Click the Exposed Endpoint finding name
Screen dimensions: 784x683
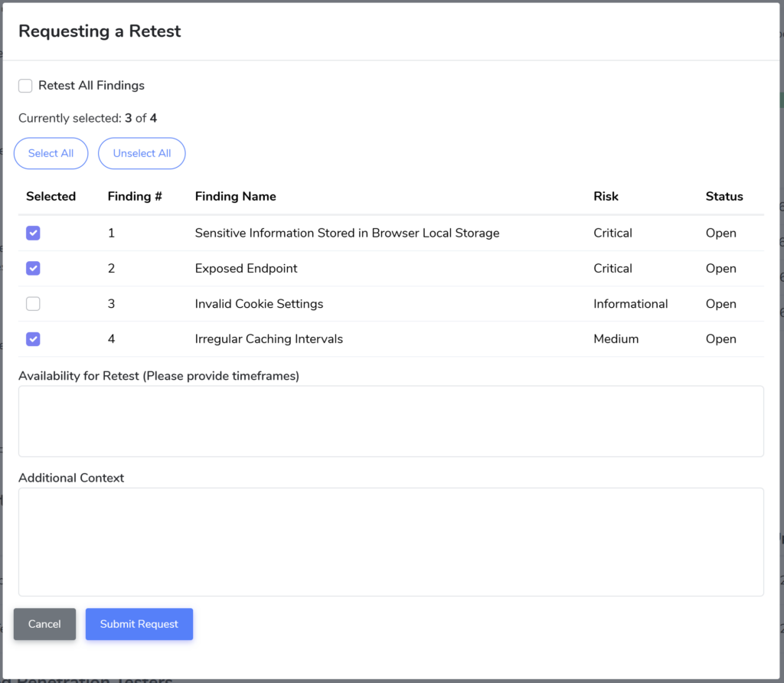(x=246, y=269)
